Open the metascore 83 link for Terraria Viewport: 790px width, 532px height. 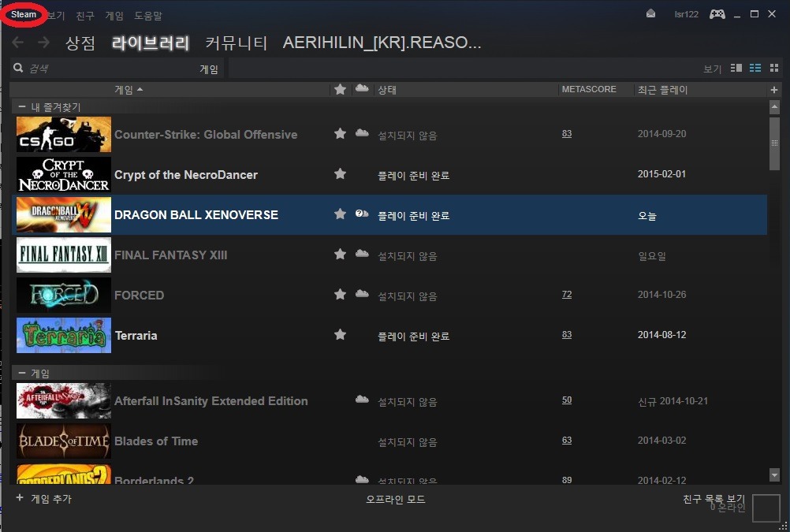567,335
